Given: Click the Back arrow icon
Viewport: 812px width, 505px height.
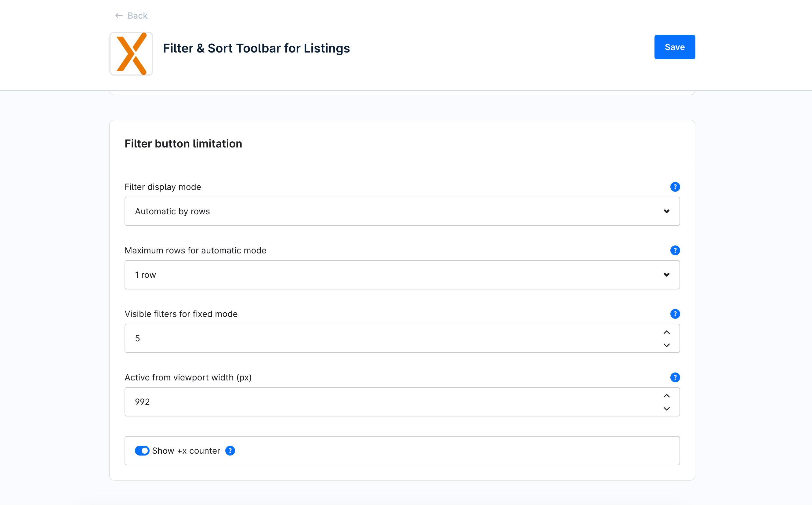Looking at the screenshot, I should 119,16.
